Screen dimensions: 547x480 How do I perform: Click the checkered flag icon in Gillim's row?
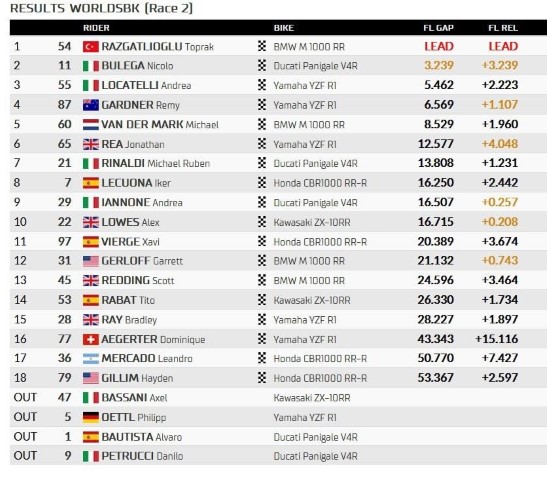(x=262, y=378)
